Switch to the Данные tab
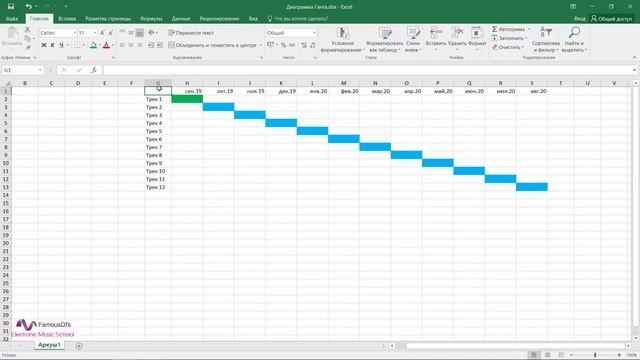640x360 pixels. (x=181, y=19)
